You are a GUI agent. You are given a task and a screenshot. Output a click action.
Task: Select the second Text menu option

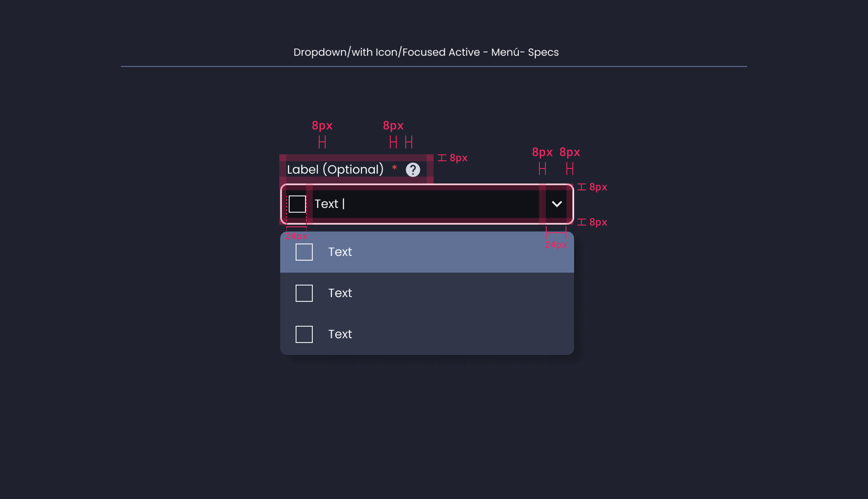pyautogui.click(x=427, y=293)
